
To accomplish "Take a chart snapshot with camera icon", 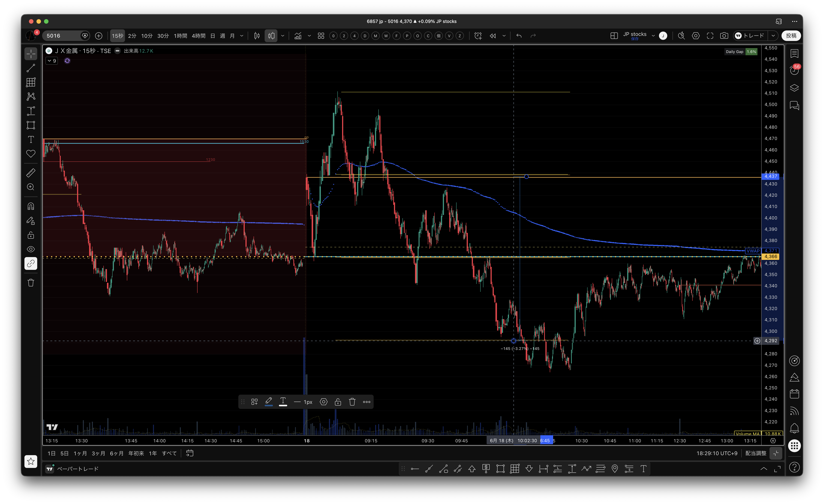I will [x=724, y=36].
